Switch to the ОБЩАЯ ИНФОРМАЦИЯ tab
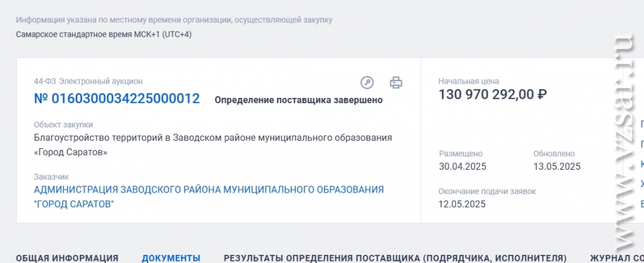644x263 pixels. coord(67,258)
